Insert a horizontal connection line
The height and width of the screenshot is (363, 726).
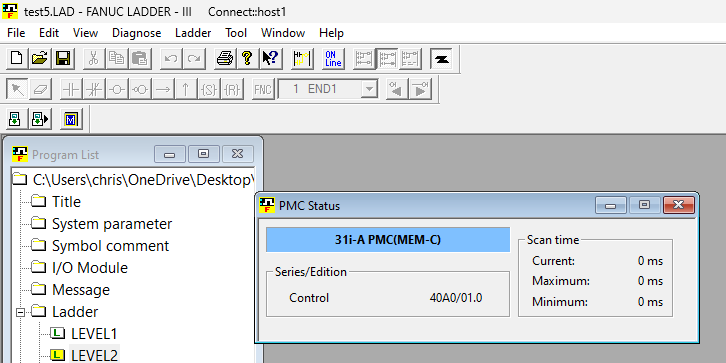coord(163,89)
